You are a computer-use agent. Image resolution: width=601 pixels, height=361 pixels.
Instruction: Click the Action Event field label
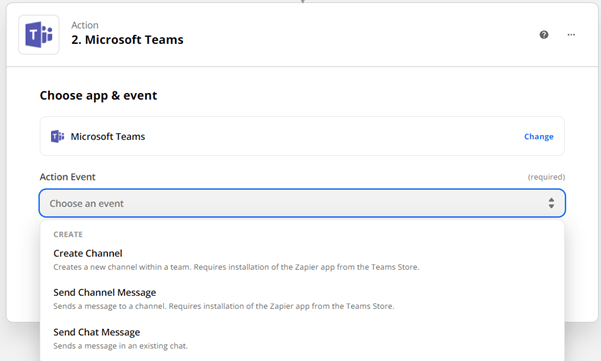coord(67,177)
